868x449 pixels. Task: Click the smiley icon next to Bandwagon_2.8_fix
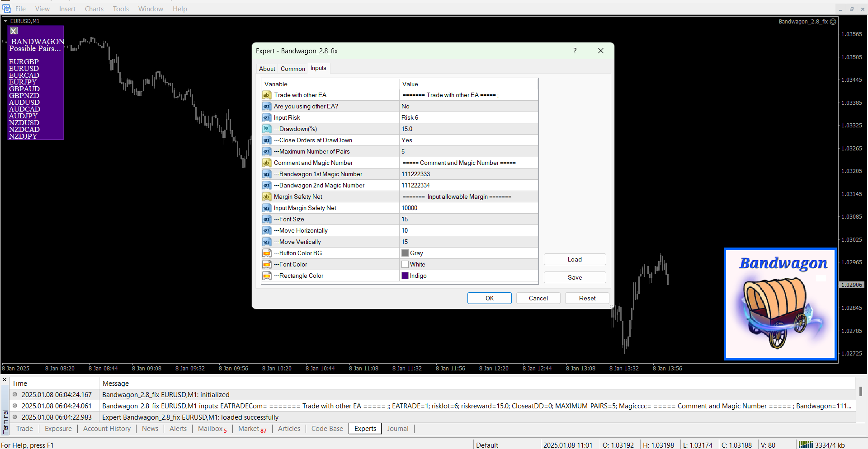[x=833, y=22]
